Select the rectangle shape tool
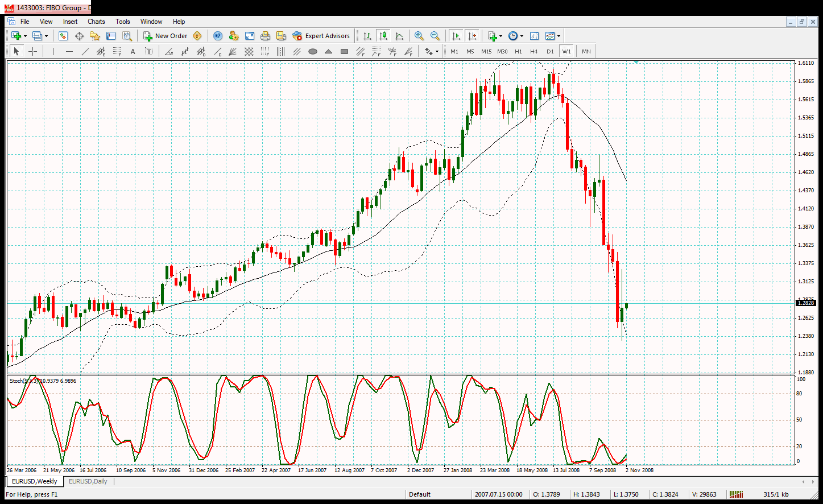 [x=344, y=51]
